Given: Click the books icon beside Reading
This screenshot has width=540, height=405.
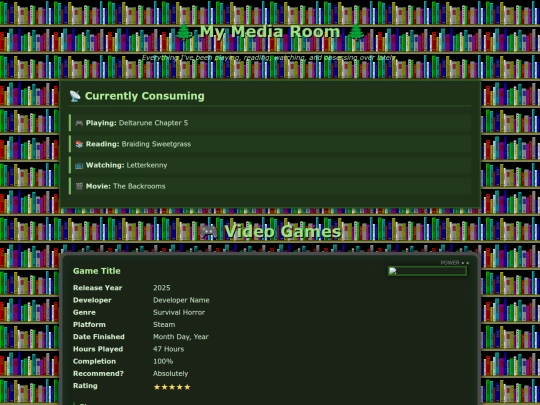Looking at the screenshot, I should click(x=79, y=144).
